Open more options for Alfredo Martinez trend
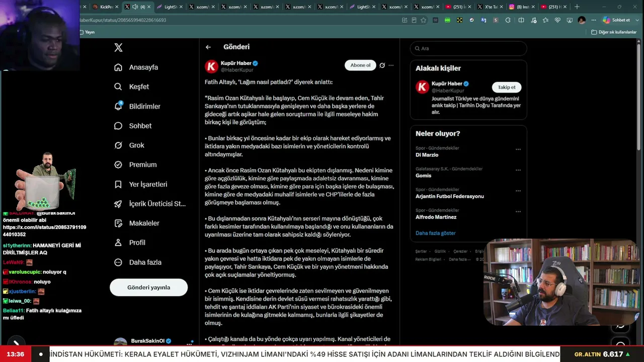 [518, 212]
